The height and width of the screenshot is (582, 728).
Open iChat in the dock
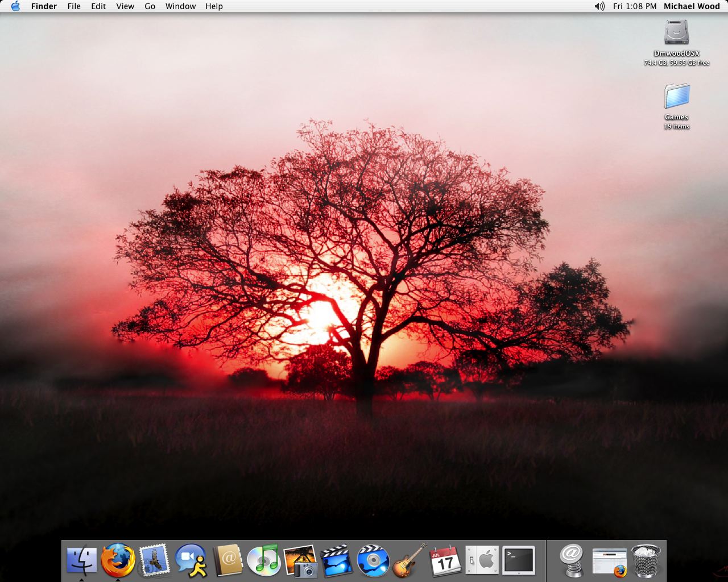pos(191,560)
